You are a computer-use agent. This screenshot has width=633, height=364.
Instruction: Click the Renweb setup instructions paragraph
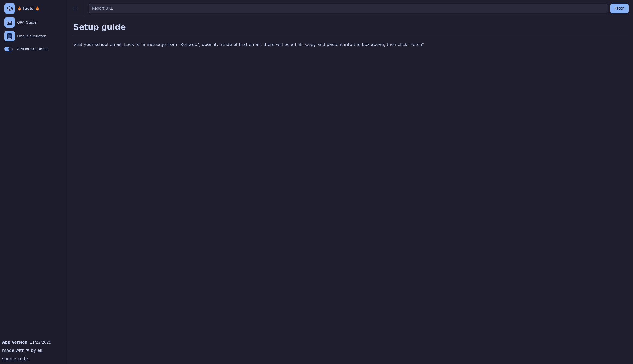tap(248, 45)
